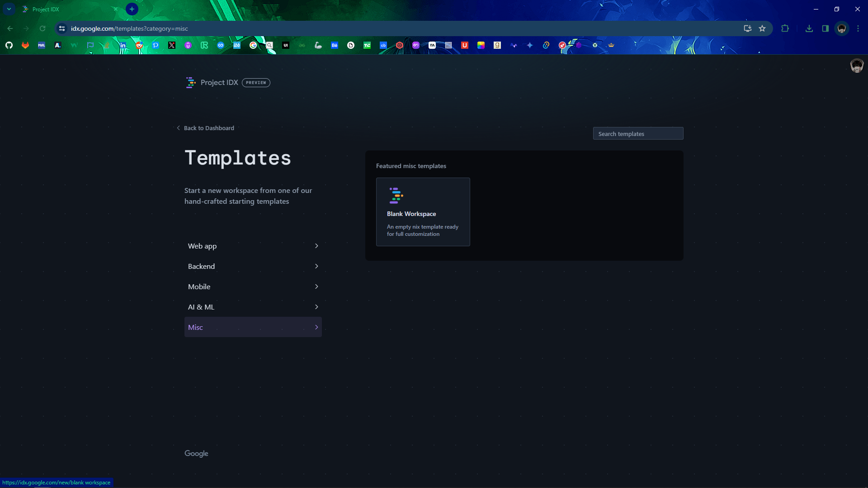Screen dimensions: 868x488
Task: Expand the Backend category chevron
Action: point(316,266)
